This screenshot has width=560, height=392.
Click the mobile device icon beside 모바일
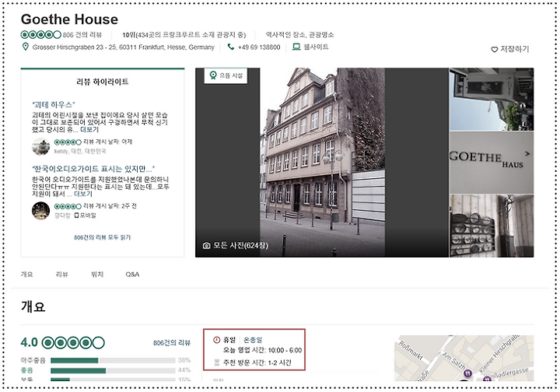point(76,215)
